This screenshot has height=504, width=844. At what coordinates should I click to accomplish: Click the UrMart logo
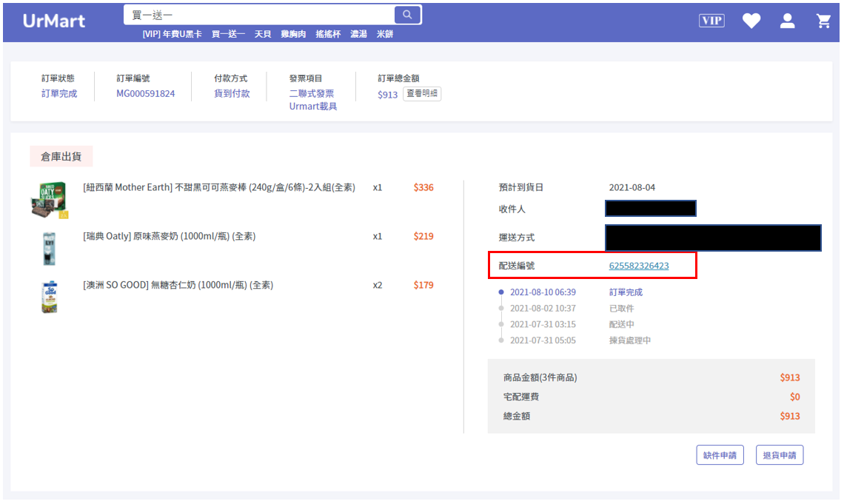point(54,21)
